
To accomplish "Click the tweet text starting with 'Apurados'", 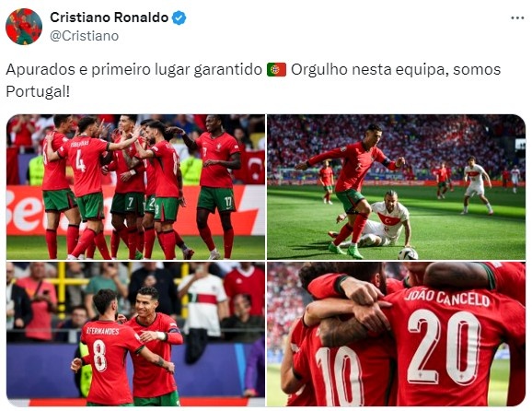I will pos(253,80).
